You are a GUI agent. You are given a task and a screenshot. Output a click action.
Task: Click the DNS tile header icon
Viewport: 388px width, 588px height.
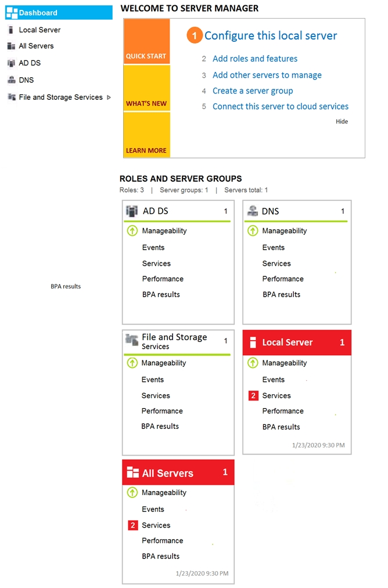[253, 211]
